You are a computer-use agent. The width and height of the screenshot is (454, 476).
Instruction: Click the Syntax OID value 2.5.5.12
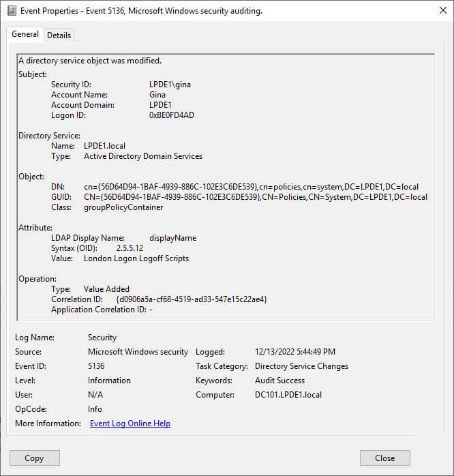coord(130,248)
